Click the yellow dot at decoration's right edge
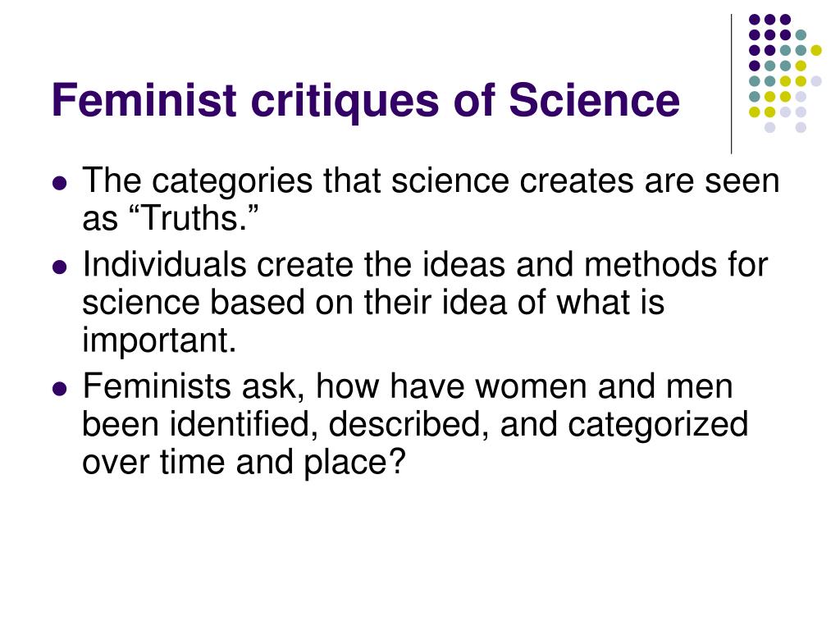 click(816, 50)
